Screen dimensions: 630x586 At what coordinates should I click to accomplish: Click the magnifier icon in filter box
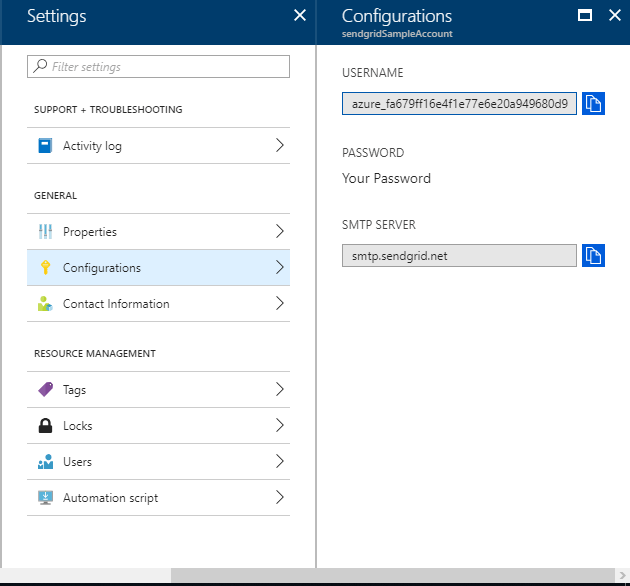40,66
